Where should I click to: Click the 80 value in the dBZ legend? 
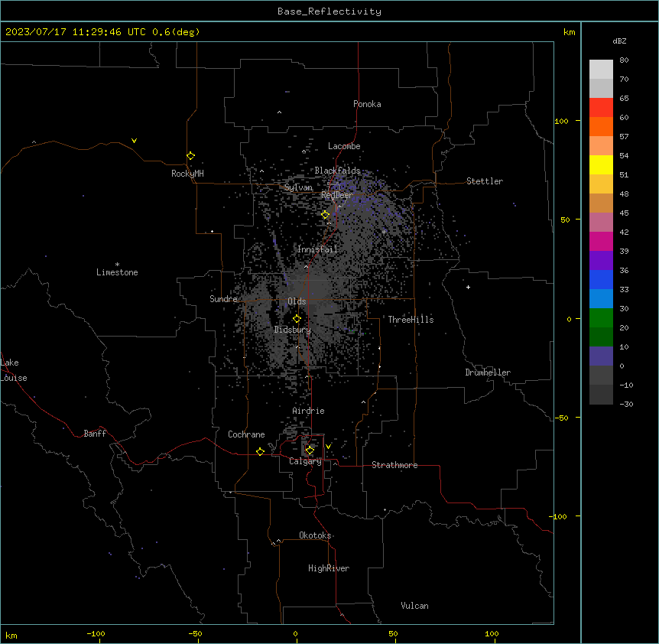pos(624,60)
